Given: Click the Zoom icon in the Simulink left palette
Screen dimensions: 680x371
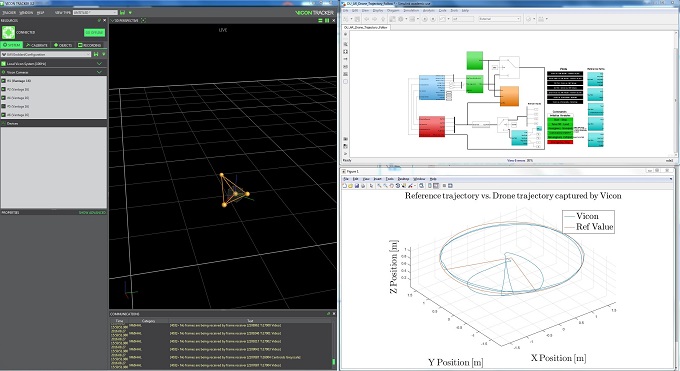Looking at the screenshot, I should [x=346, y=44].
